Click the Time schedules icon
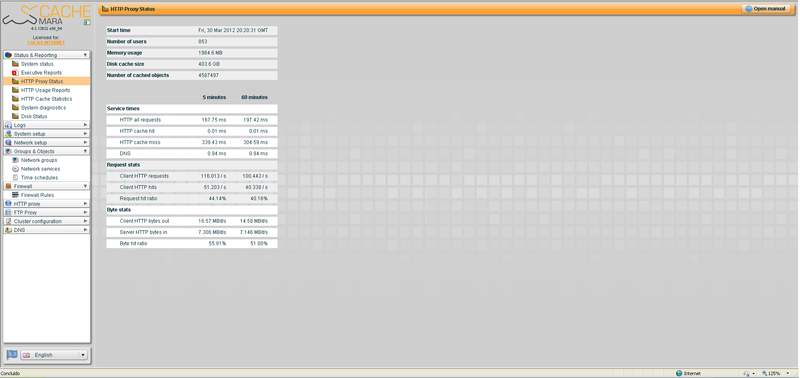800x378 pixels. [x=15, y=178]
